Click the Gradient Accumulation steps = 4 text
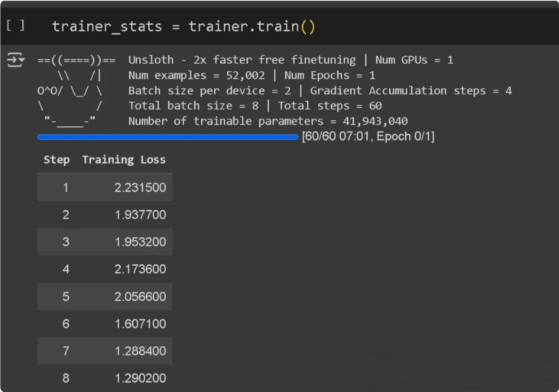559x392 pixels. click(411, 90)
